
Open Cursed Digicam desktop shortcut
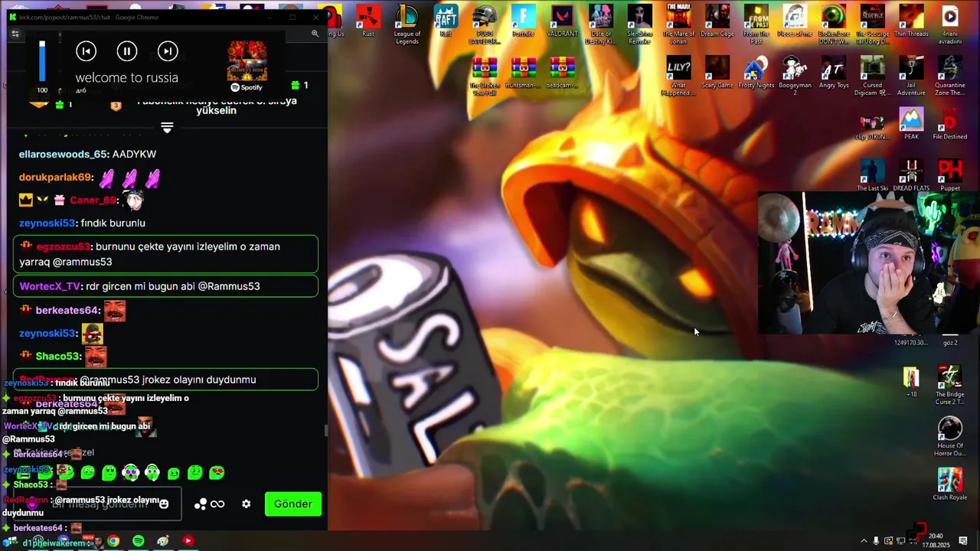pyautogui.click(x=873, y=76)
